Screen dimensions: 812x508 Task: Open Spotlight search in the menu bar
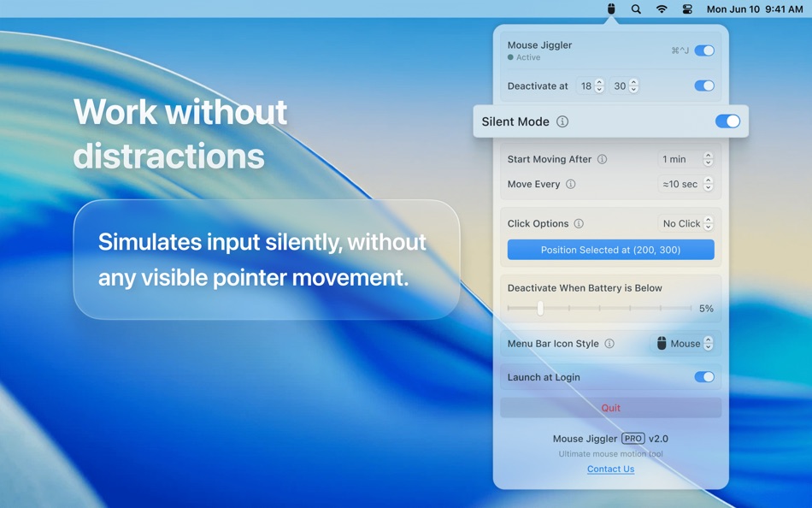point(636,9)
